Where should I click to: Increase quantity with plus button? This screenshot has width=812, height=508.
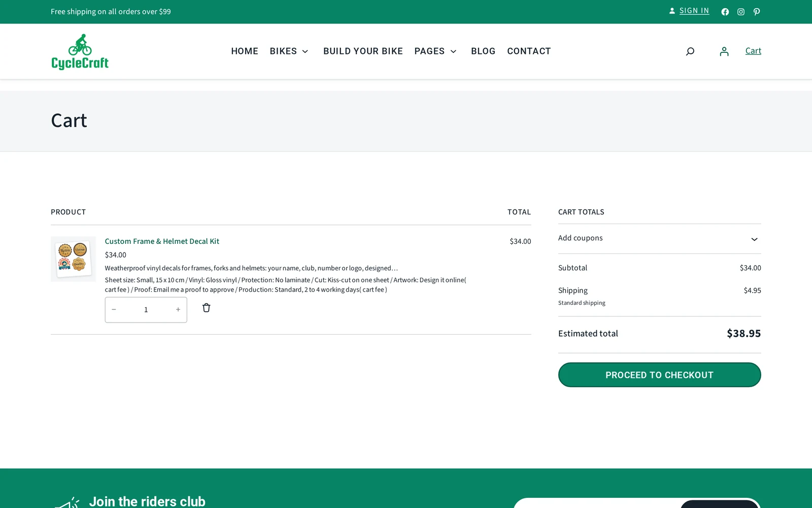click(x=178, y=309)
